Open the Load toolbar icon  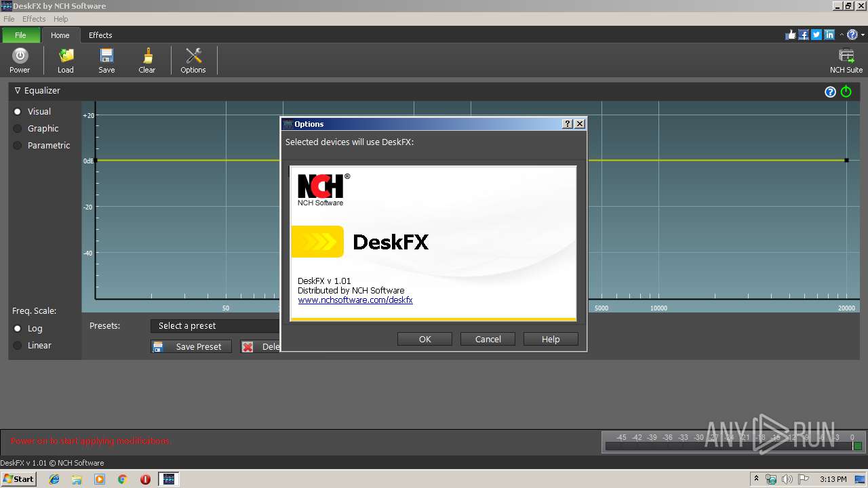[x=66, y=60]
